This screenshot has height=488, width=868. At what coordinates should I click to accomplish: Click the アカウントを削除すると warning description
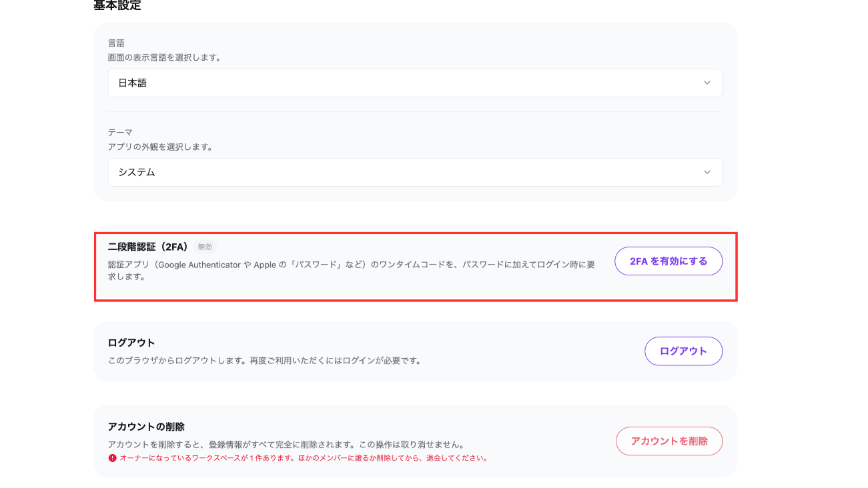point(286,444)
